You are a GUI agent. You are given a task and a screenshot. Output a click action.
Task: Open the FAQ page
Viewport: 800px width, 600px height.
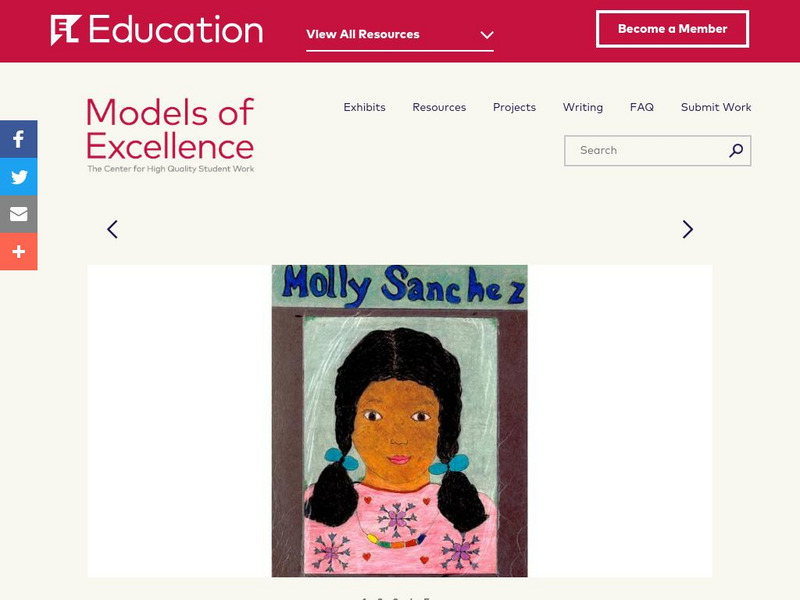642,107
